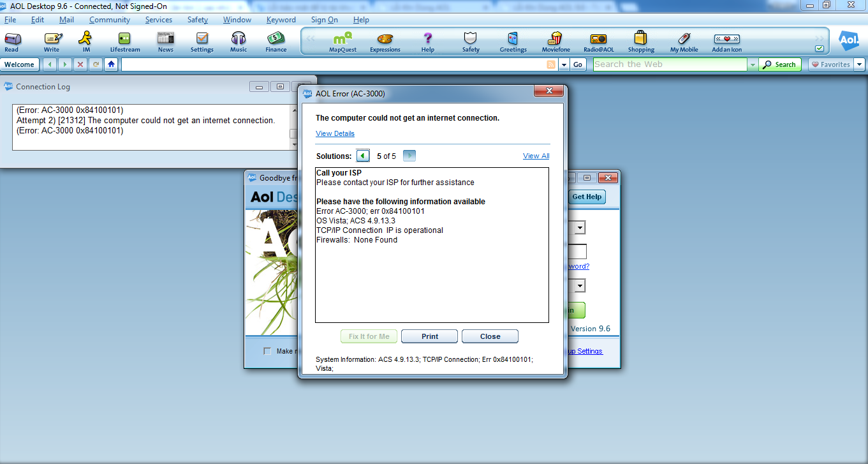Open the Help menu in the menu bar

(x=361, y=20)
